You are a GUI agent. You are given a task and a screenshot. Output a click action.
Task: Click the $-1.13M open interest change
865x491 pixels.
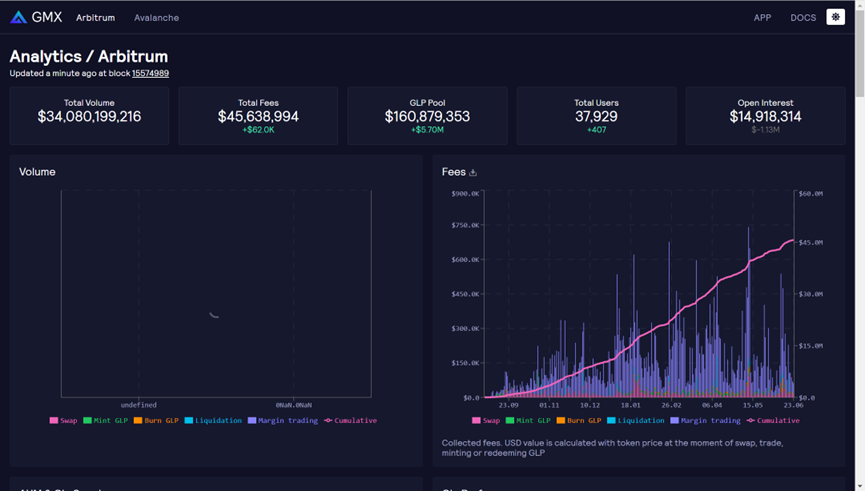765,130
